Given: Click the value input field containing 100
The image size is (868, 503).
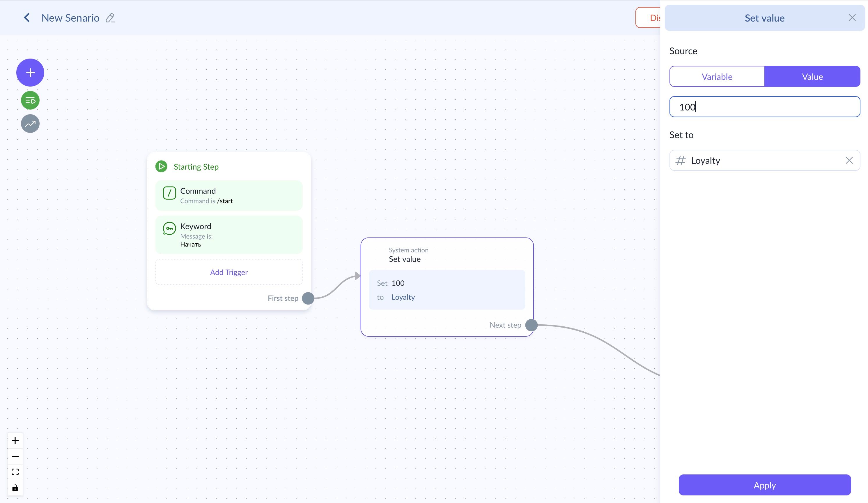Looking at the screenshot, I should click(x=764, y=107).
